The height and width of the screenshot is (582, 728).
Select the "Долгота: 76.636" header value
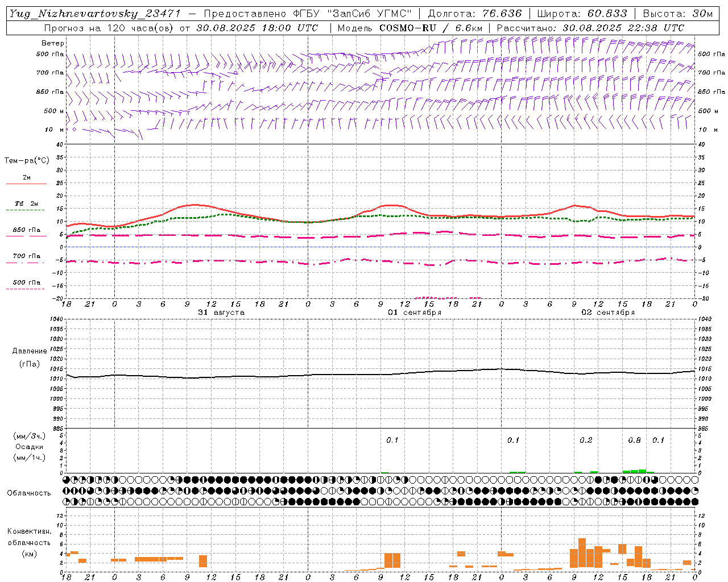pyautogui.click(x=475, y=14)
